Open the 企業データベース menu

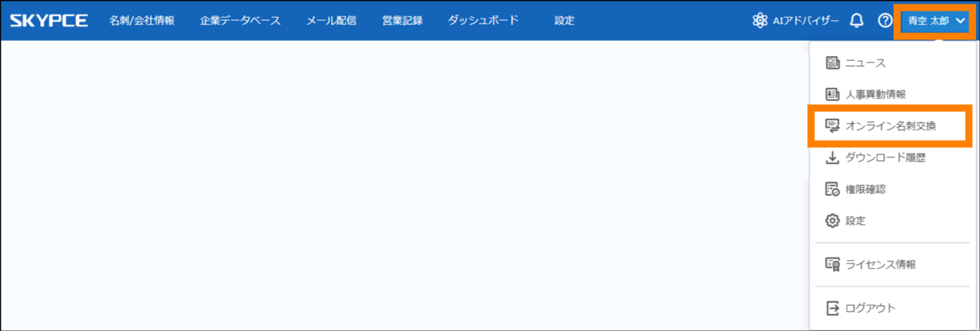coord(240,20)
